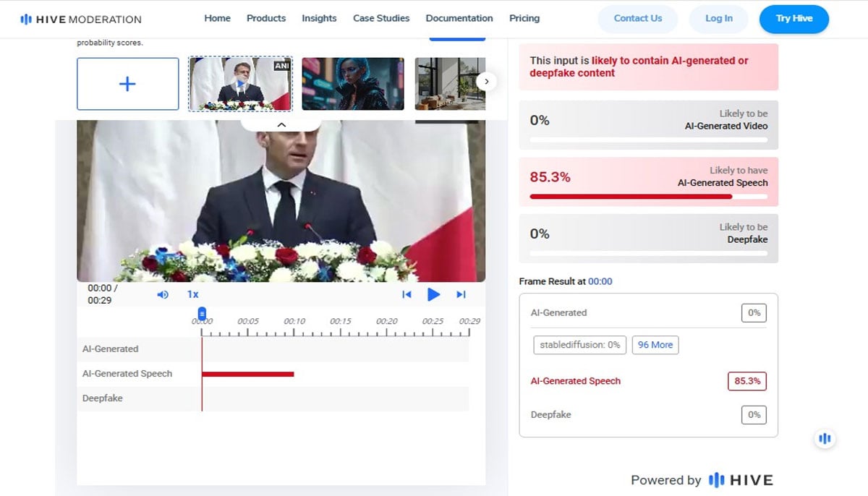Screen dimensions: 868x496
Task: Click the Hive Moderation logo
Action: tap(82, 20)
